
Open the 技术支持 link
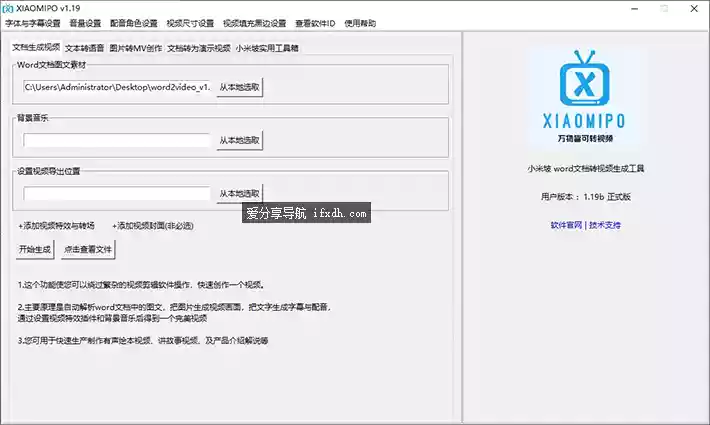pos(604,225)
